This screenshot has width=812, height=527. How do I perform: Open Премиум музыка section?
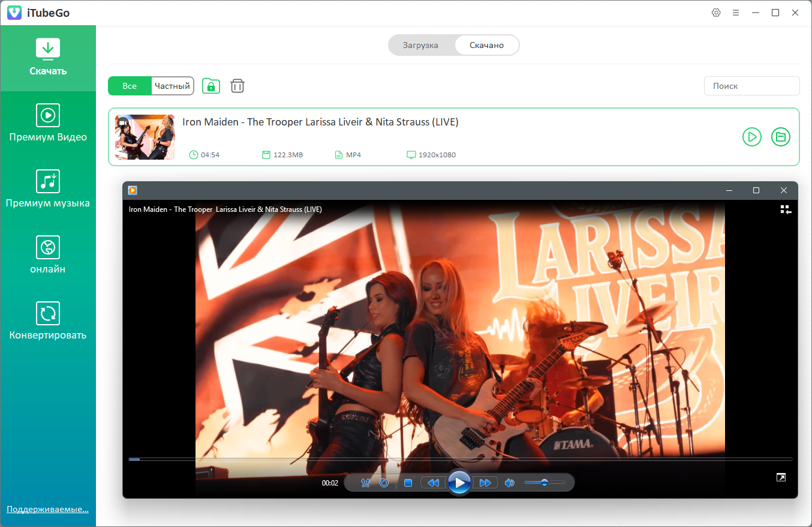click(48, 190)
